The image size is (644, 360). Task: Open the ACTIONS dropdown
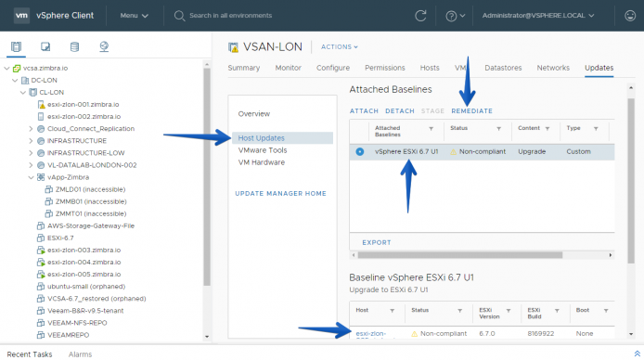[x=340, y=47]
